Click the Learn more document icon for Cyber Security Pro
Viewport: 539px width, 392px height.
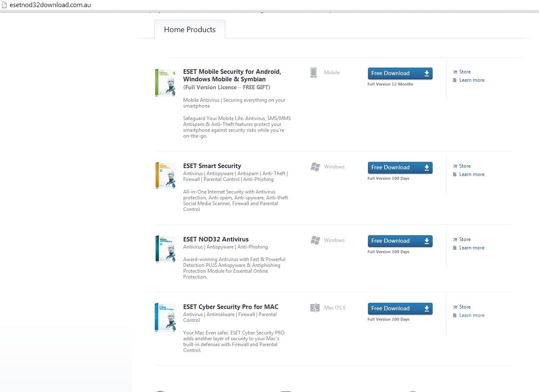pyautogui.click(x=455, y=315)
